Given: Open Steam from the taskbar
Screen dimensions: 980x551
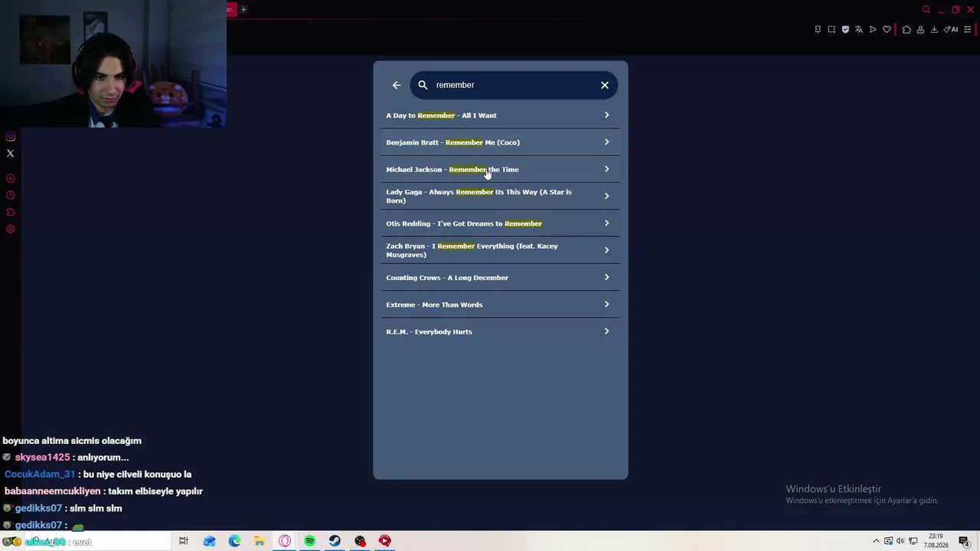Looking at the screenshot, I should pyautogui.click(x=335, y=541).
